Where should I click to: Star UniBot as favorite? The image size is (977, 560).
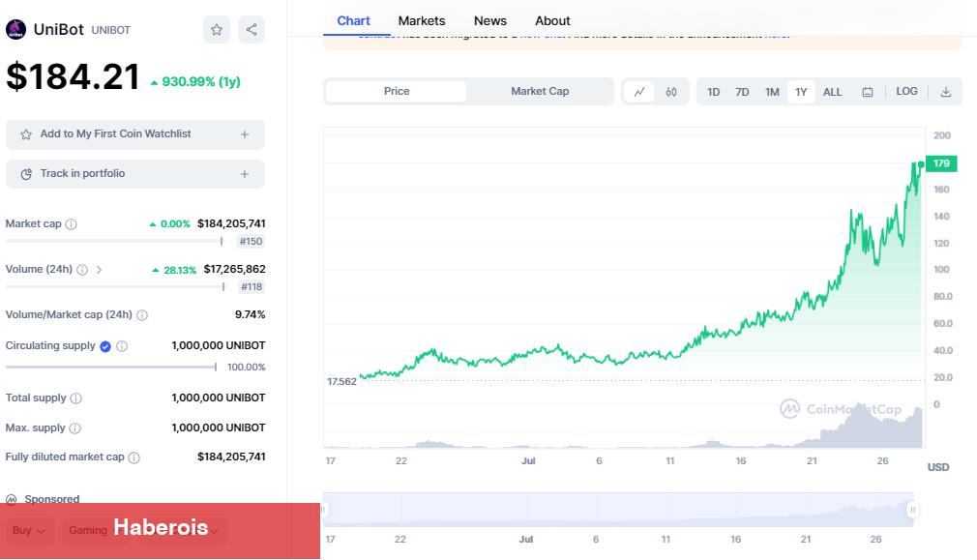(x=217, y=29)
